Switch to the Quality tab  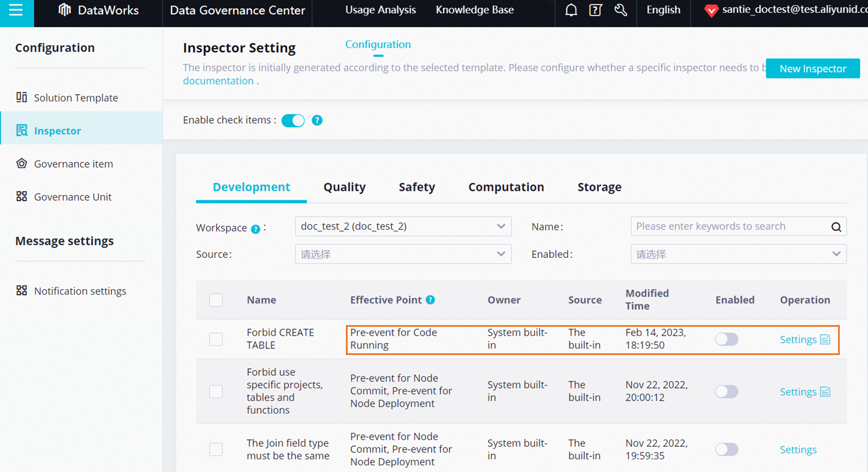[344, 187]
